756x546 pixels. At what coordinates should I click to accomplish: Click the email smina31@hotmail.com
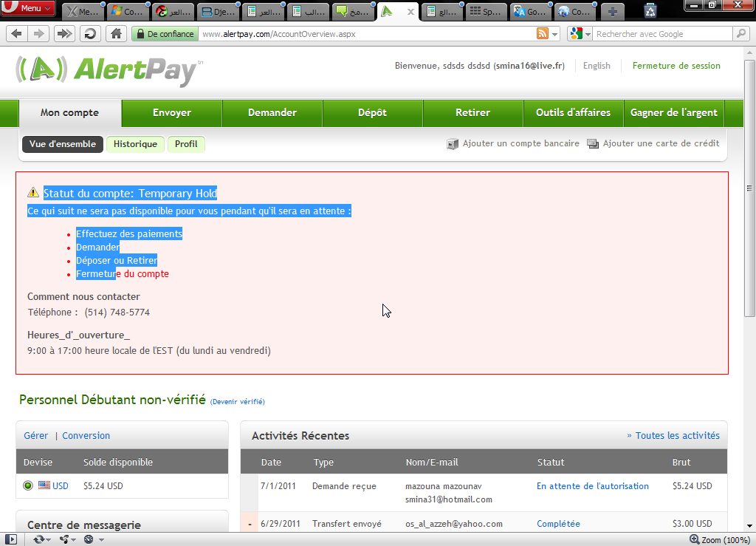click(x=448, y=499)
